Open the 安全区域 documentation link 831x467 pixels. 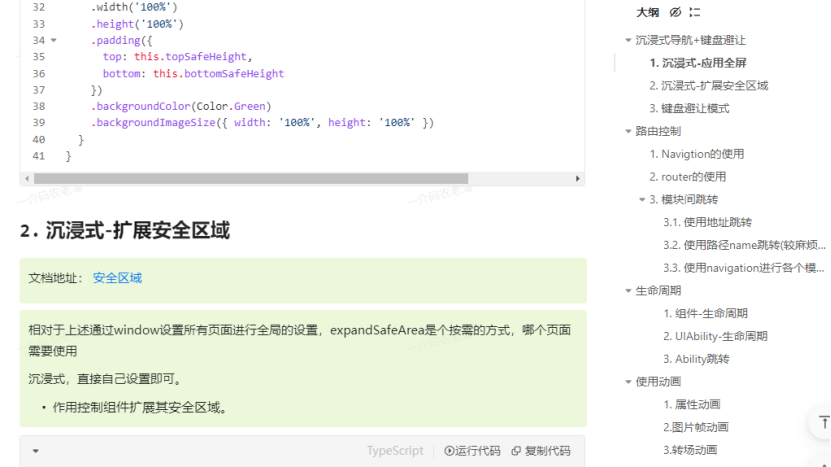pyautogui.click(x=117, y=278)
